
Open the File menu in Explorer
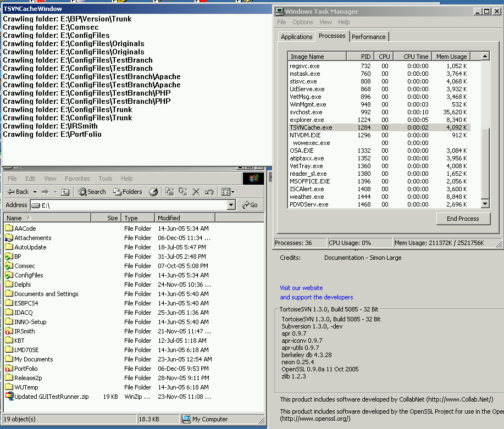click(12, 179)
